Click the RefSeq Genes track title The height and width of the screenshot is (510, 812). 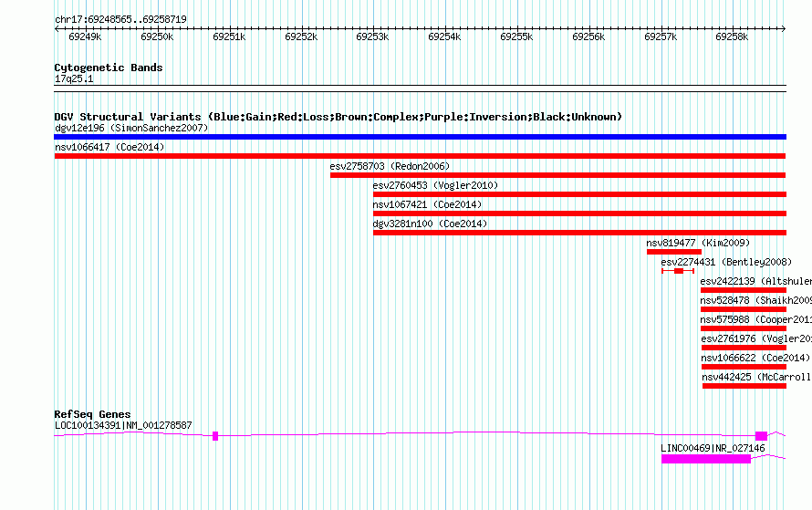pyautogui.click(x=92, y=414)
